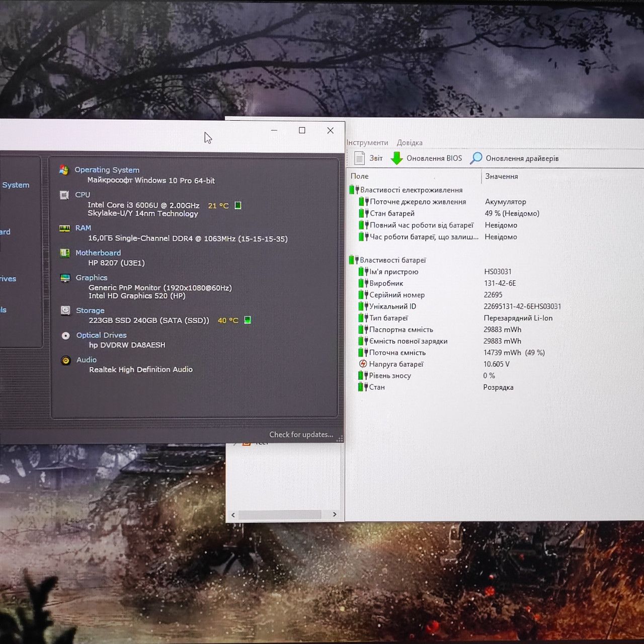Click the CPU chip icon in Speccy

64,195
